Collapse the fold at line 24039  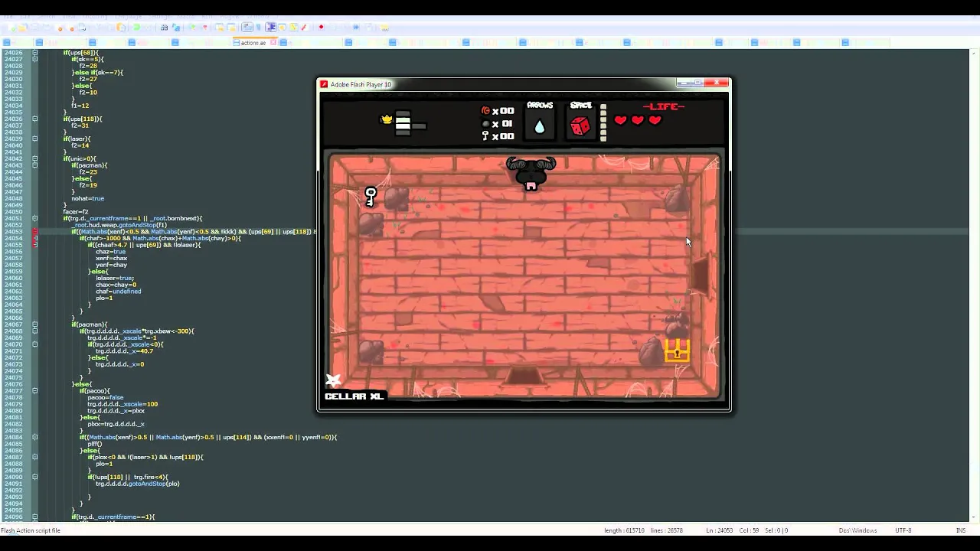34,139
